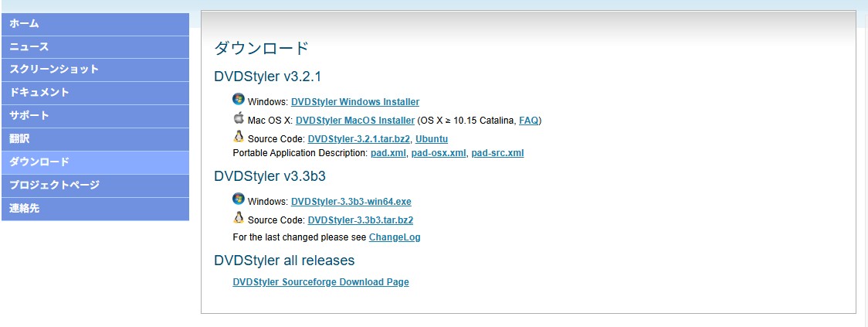
Task: Open the ChangeLog link
Action: pos(395,237)
